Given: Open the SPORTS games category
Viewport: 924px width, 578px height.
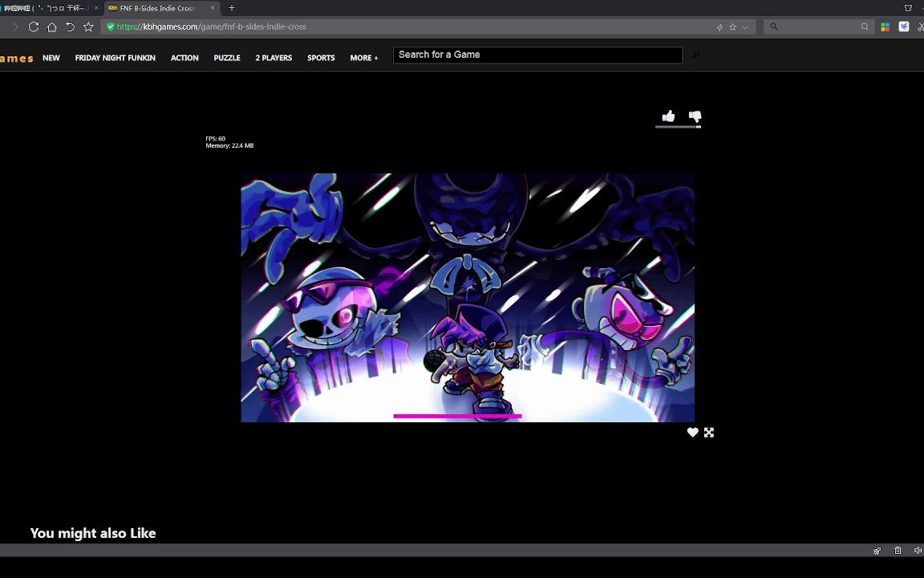Looking at the screenshot, I should pyautogui.click(x=321, y=58).
